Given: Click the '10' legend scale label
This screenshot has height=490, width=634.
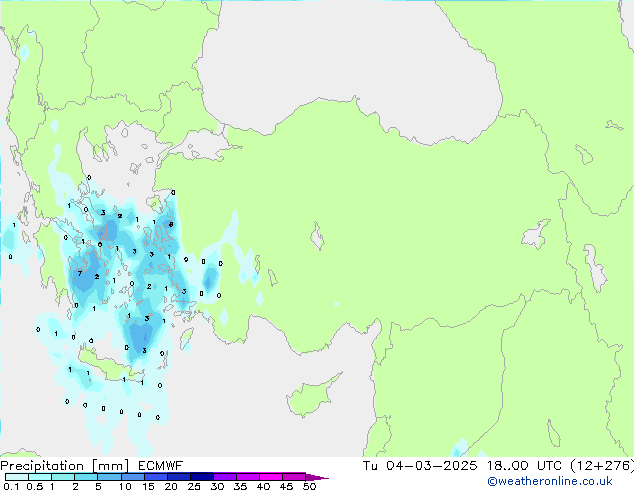Looking at the screenshot, I should click(x=125, y=486).
